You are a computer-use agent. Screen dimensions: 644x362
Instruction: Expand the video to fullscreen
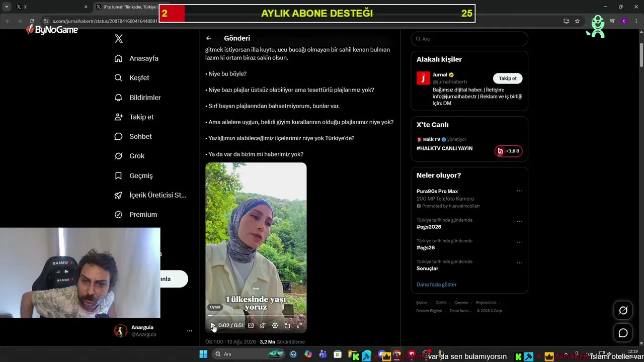coord(299,325)
